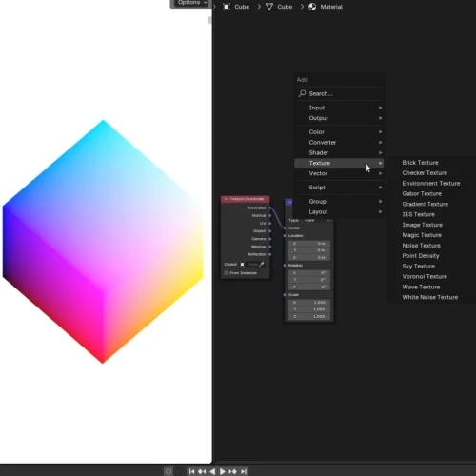
Task: Click the Material label in the breadcrumb
Action: pos(331,7)
